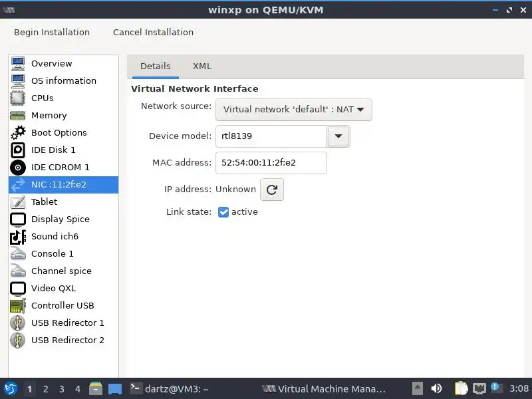Select the Channel spice device icon
The width and height of the screenshot is (532, 399).
pyautogui.click(x=18, y=271)
